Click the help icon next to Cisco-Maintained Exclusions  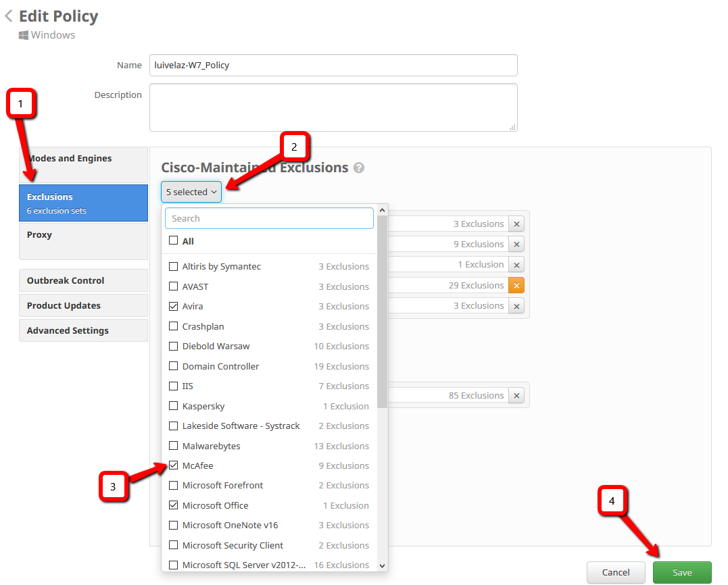click(x=359, y=168)
